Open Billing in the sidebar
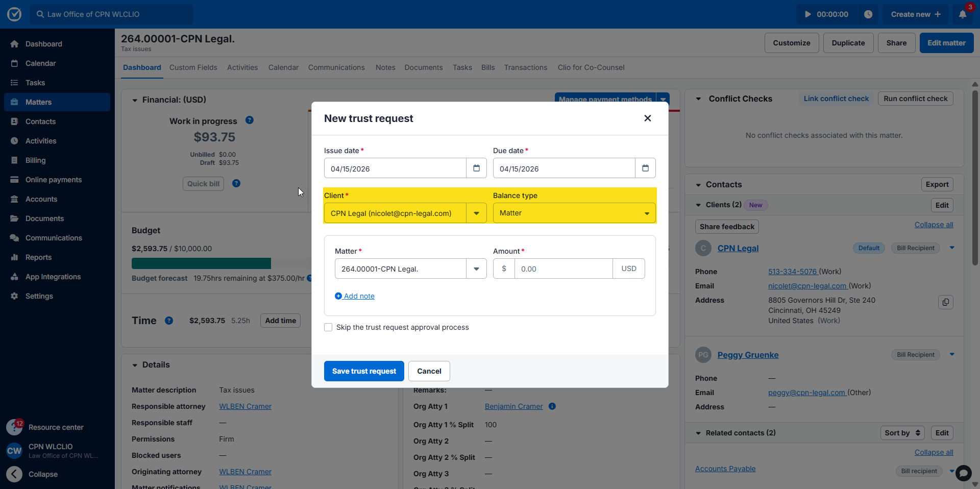 [x=35, y=160]
